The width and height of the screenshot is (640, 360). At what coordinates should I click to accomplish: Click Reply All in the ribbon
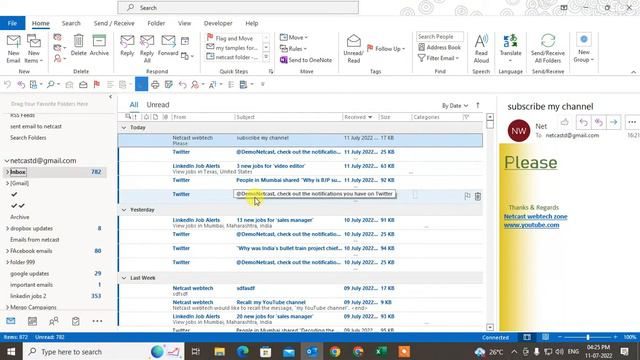(147, 49)
